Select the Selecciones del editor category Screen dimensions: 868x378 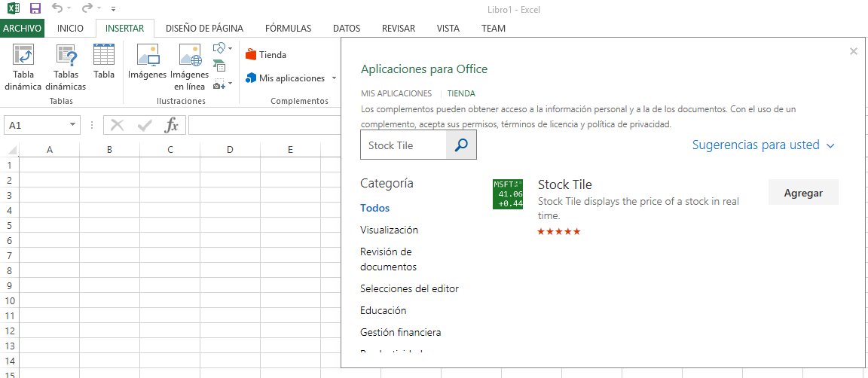pyautogui.click(x=409, y=288)
